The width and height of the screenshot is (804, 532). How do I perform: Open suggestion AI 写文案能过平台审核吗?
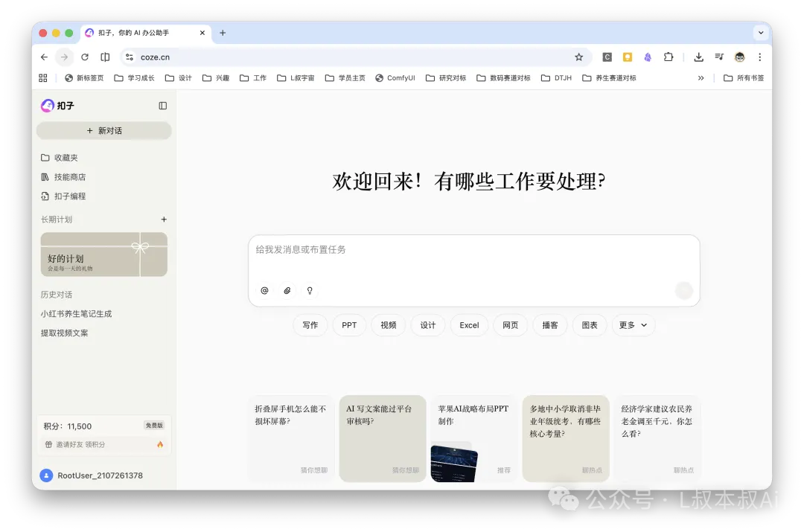383,439
